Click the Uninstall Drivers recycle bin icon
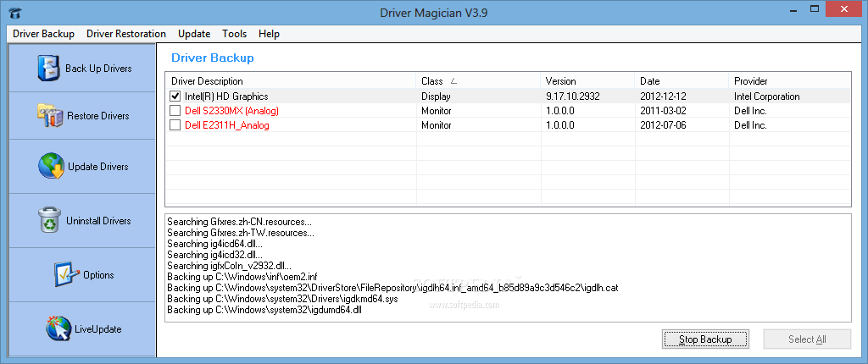868x364 pixels. tap(50, 220)
